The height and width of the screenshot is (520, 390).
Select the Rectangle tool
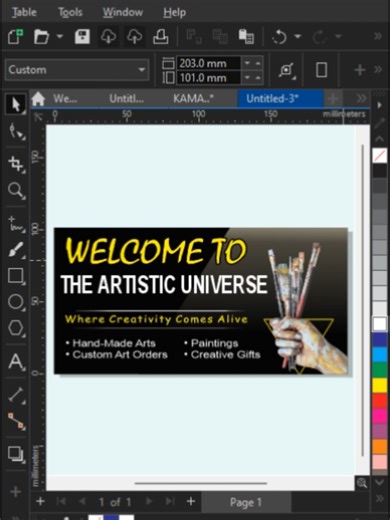(x=16, y=276)
